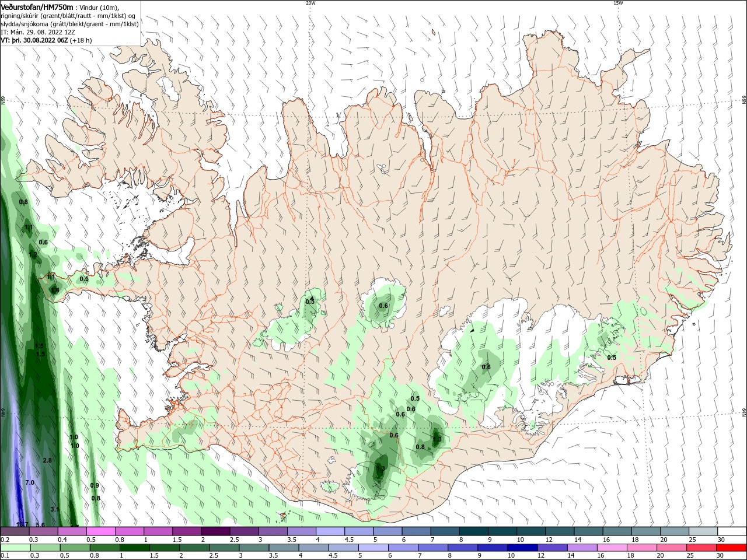Click the 30 label beneath the white swatch
Screen dimensions: 747x560
click(x=721, y=540)
